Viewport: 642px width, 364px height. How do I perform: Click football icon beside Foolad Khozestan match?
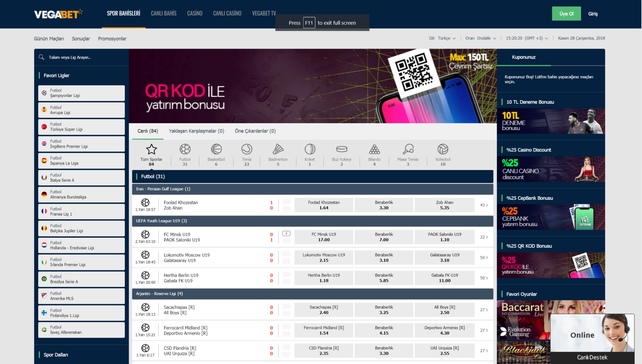click(x=145, y=202)
